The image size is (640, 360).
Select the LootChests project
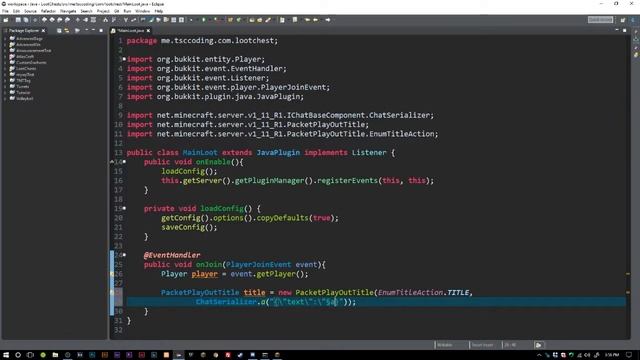tap(26, 69)
